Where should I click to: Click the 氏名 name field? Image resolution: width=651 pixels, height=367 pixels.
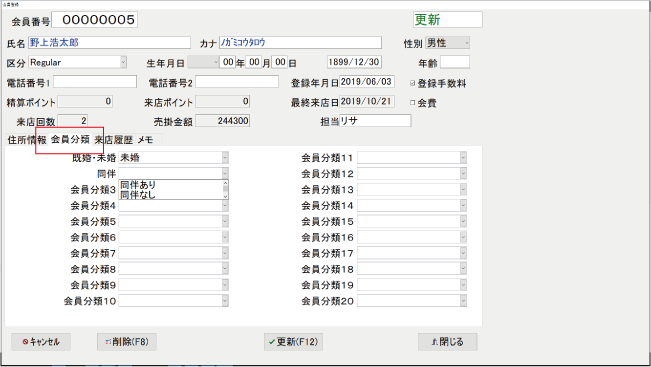click(109, 42)
